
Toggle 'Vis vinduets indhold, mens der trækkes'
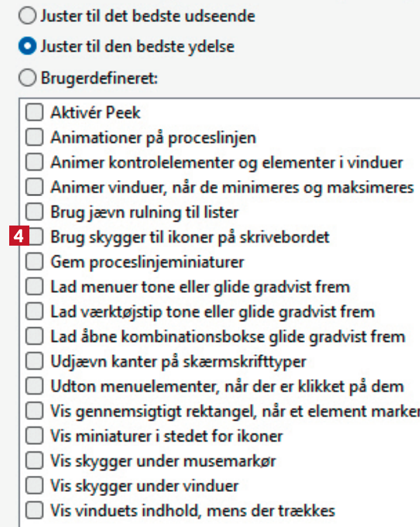tap(35, 510)
